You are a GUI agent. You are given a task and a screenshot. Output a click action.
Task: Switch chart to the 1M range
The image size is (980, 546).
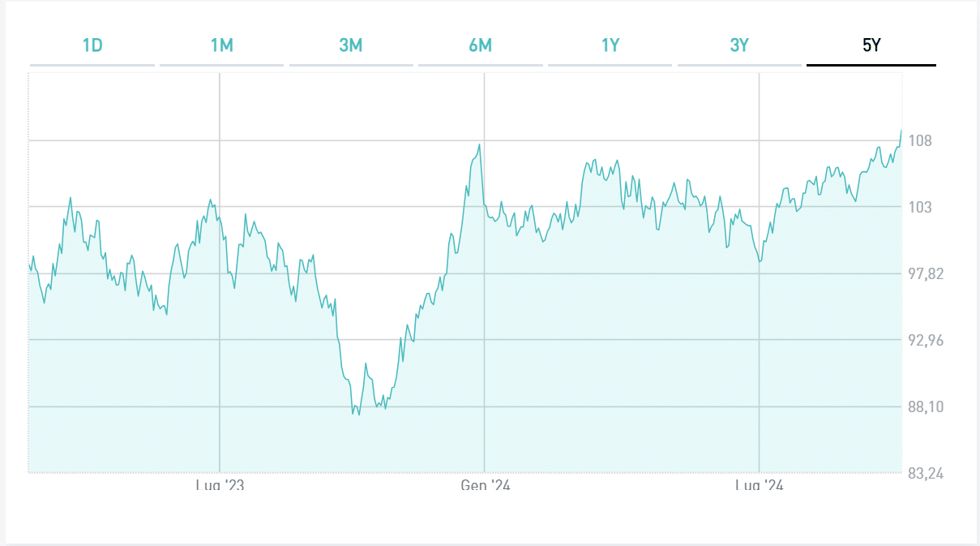click(x=221, y=45)
